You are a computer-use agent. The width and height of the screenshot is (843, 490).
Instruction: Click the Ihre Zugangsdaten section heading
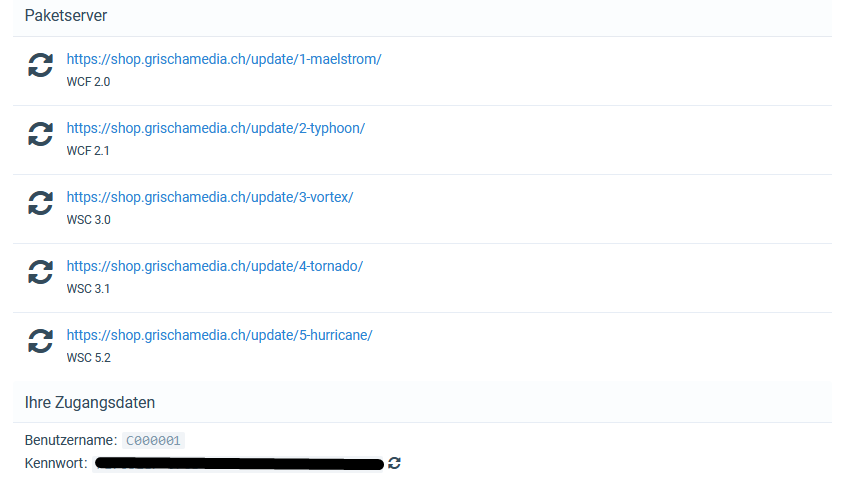tap(90, 402)
